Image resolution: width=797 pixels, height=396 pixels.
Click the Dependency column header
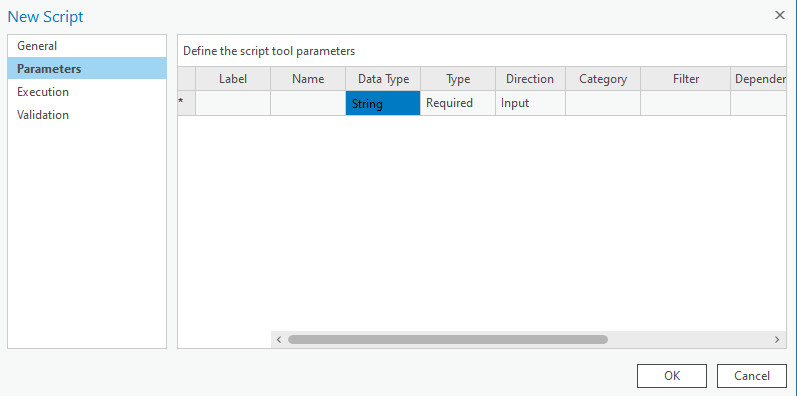pyautogui.click(x=758, y=79)
